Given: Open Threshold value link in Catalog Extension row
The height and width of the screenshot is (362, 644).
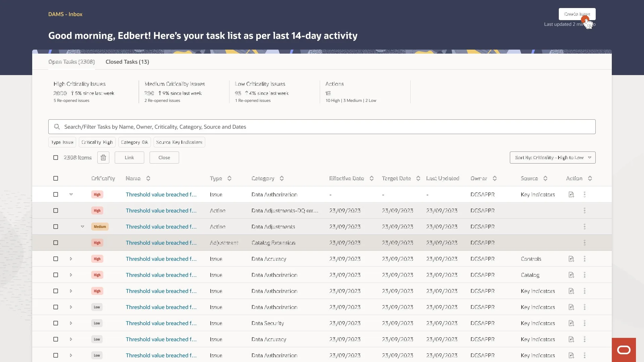Looking at the screenshot, I should coord(161,243).
